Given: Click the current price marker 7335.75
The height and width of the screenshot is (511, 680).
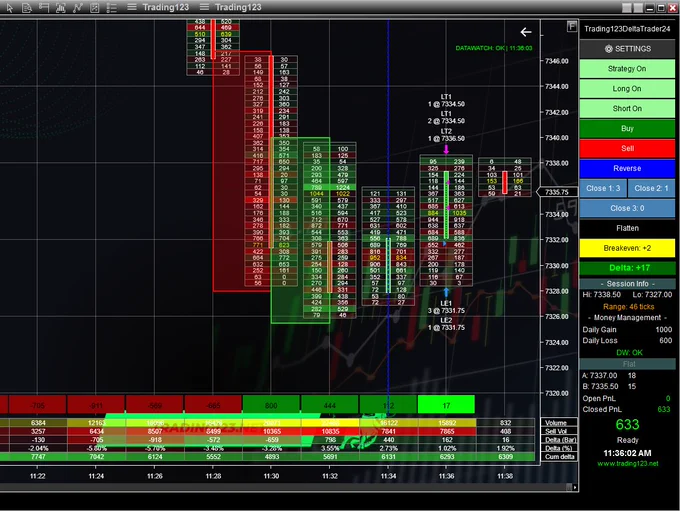Looking at the screenshot, I should point(557,192).
